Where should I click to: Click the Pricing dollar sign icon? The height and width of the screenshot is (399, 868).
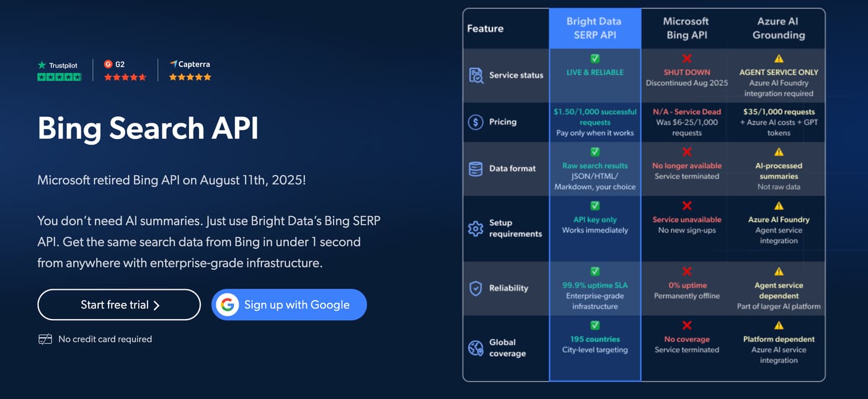tap(476, 122)
